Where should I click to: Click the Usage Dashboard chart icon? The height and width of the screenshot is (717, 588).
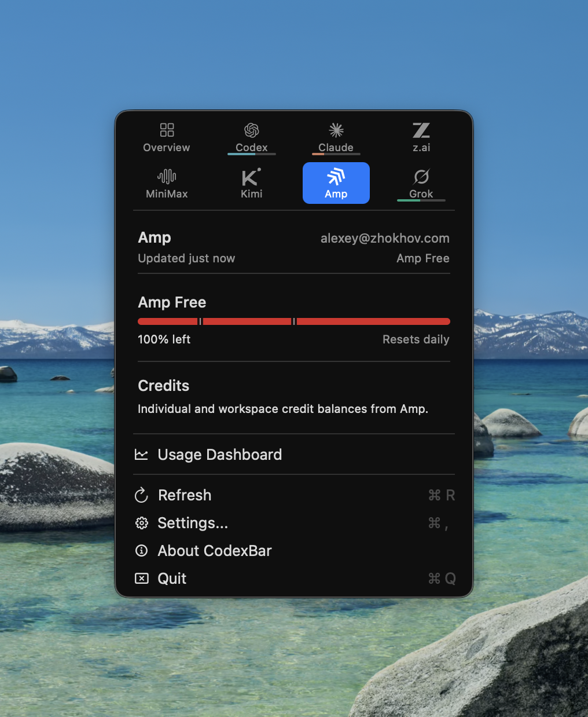tap(141, 455)
